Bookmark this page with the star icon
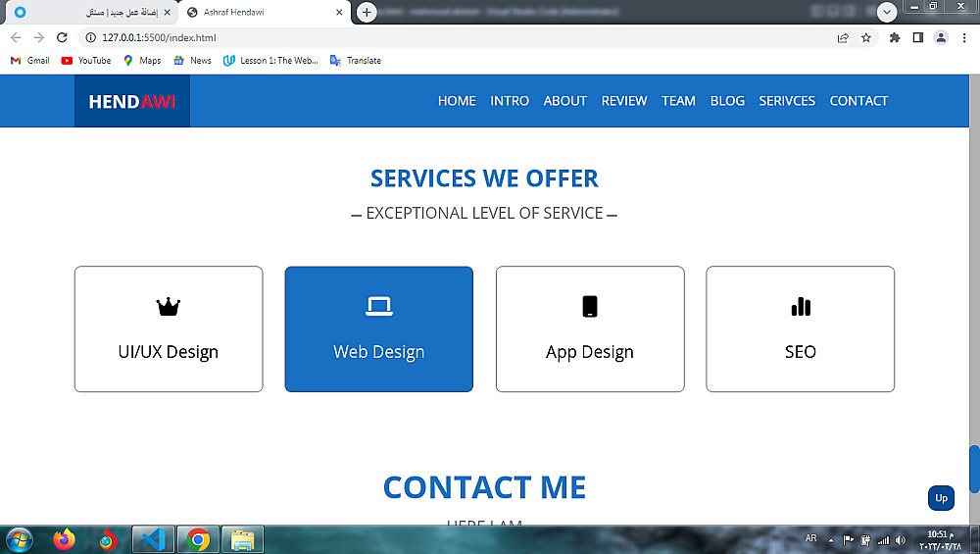Screen dimensions: 980x554 click(865, 37)
